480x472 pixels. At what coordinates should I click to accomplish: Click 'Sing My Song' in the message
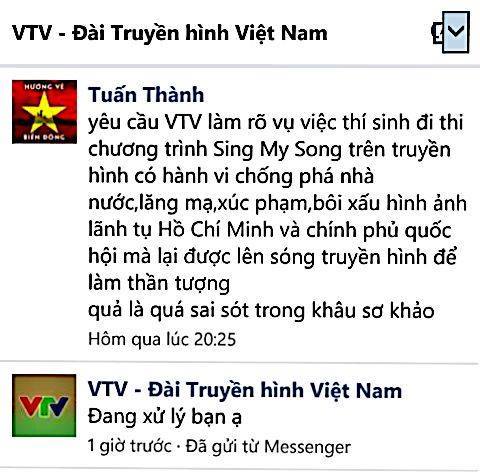pos(277,150)
